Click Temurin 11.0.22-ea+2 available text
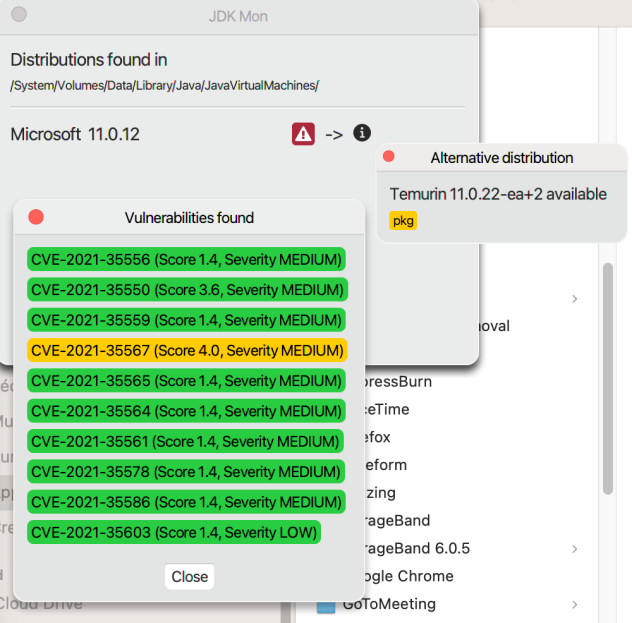This screenshot has width=632, height=623. click(x=497, y=194)
